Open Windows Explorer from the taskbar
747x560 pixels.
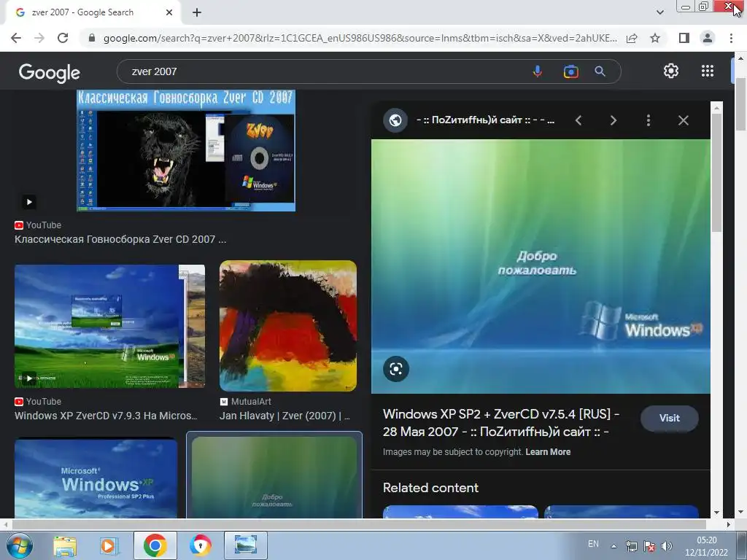[x=64, y=545]
